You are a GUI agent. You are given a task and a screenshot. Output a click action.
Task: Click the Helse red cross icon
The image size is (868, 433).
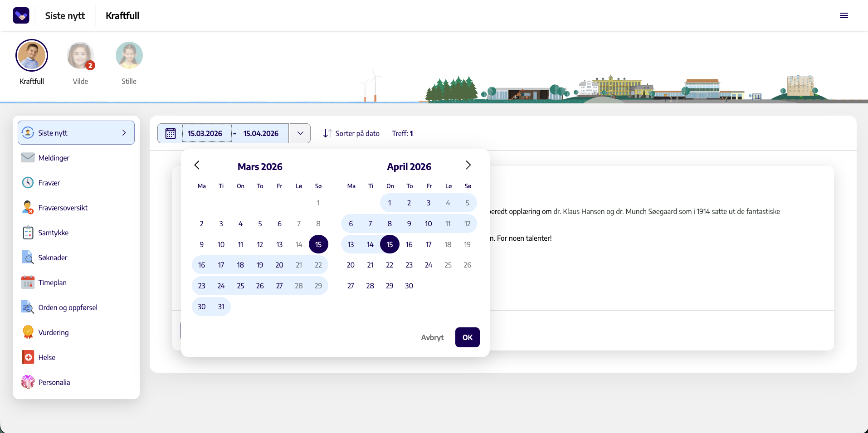[x=28, y=357]
